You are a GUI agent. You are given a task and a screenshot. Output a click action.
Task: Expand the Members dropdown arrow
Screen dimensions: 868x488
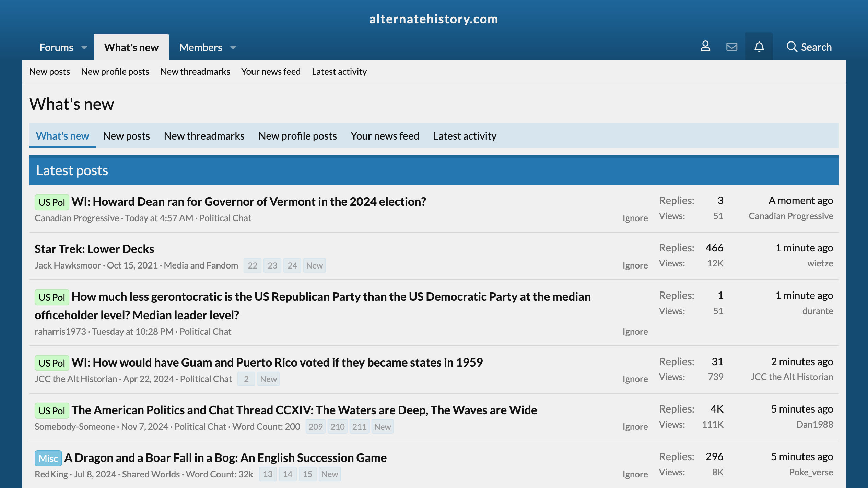coord(233,48)
